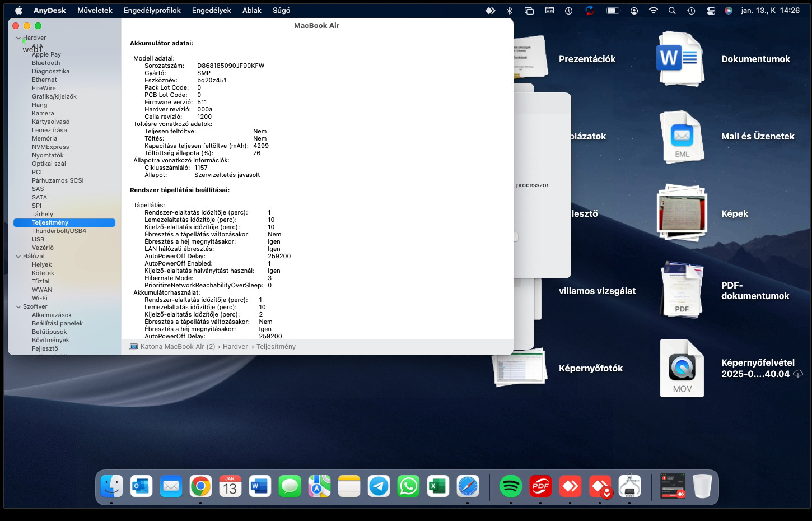
Task: Activate Siri from the menu bar
Action: (x=729, y=11)
